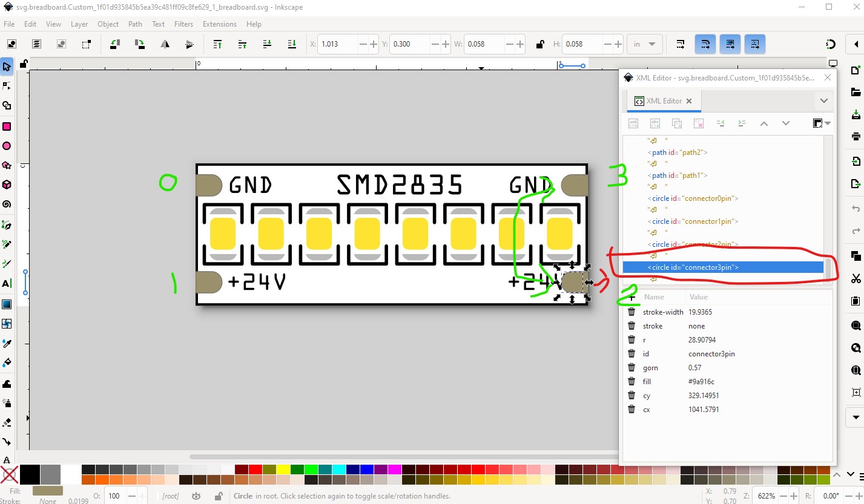Select path2 node in XML tree

[677, 152]
